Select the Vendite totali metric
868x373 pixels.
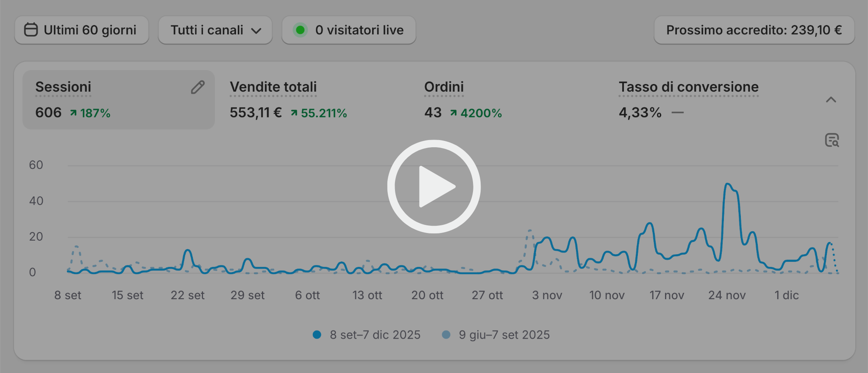(273, 87)
